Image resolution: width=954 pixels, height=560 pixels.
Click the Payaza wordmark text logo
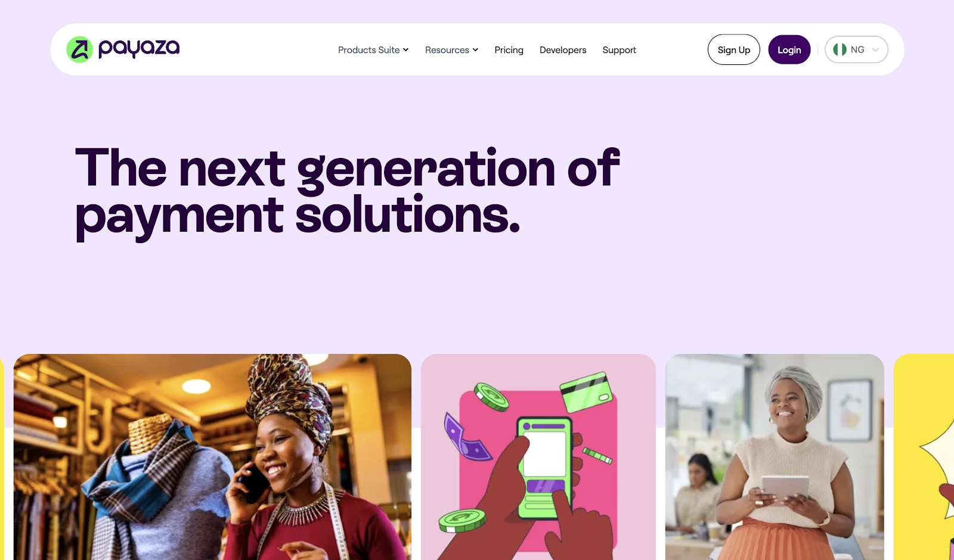tap(139, 48)
